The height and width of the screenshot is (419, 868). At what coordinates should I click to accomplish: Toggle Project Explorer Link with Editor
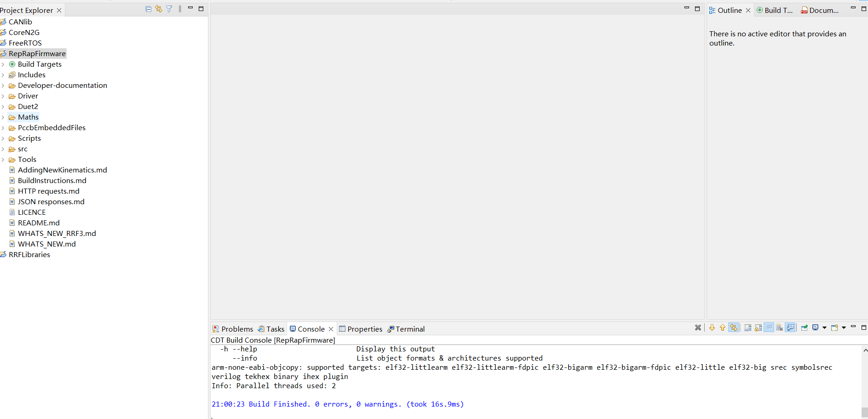coord(159,9)
